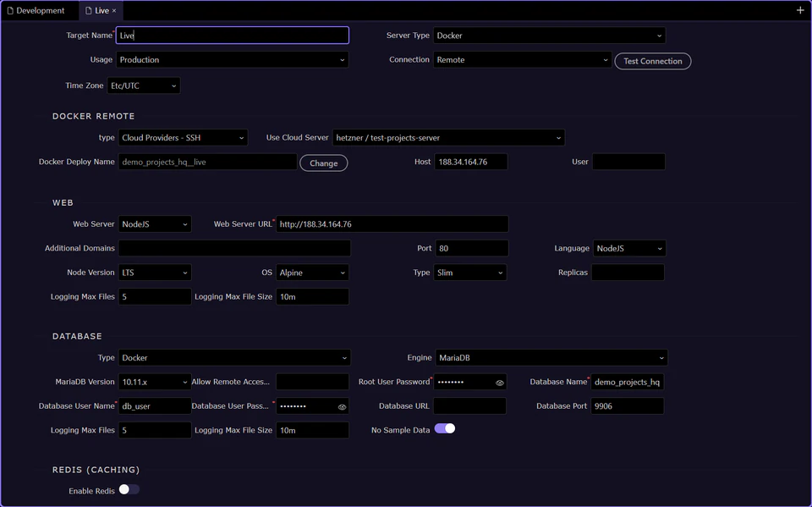
Task: Click Change next to Docker Deploy Name
Action: click(323, 163)
